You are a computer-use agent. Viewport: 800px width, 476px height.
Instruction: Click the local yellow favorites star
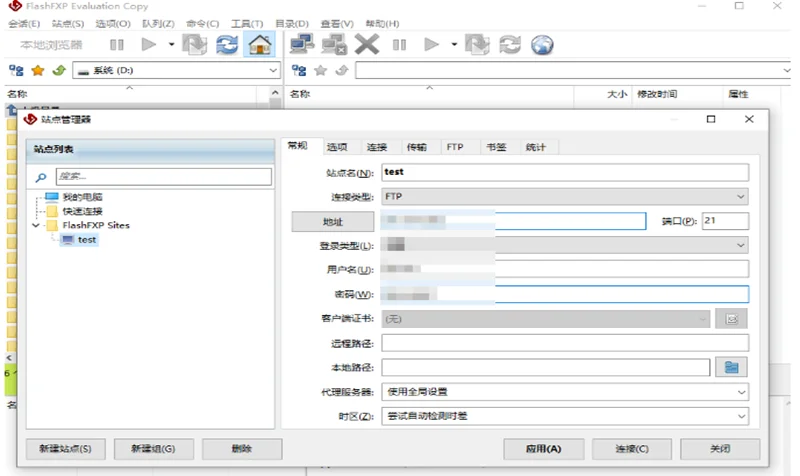[38, 70]
